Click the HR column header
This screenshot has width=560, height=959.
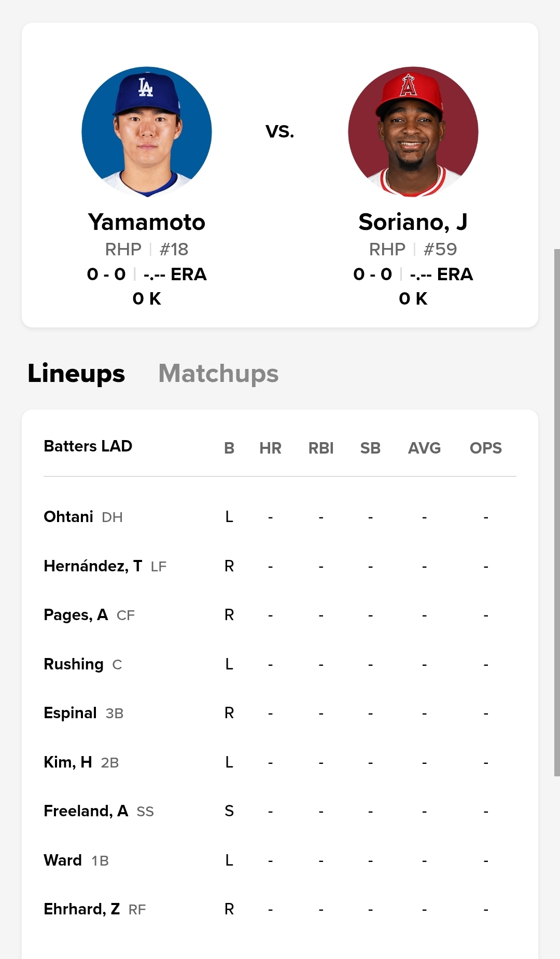(x=270, y=448)
